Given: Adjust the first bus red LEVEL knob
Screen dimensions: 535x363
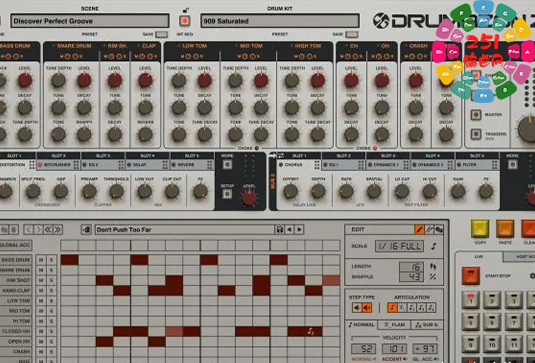Looking at the screenshot, I should pyautogui.click(x=249, y=198).
